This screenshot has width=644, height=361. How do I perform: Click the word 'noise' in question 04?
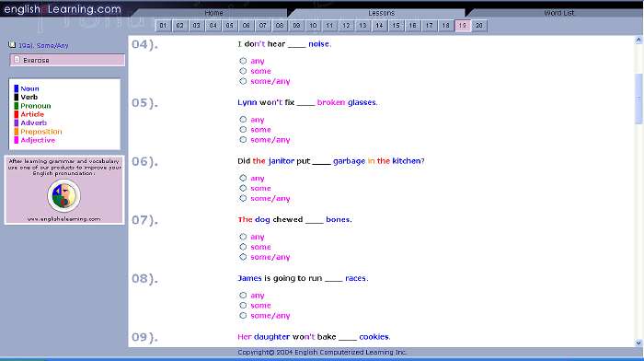pyautogui.click(x=318, y=44)
